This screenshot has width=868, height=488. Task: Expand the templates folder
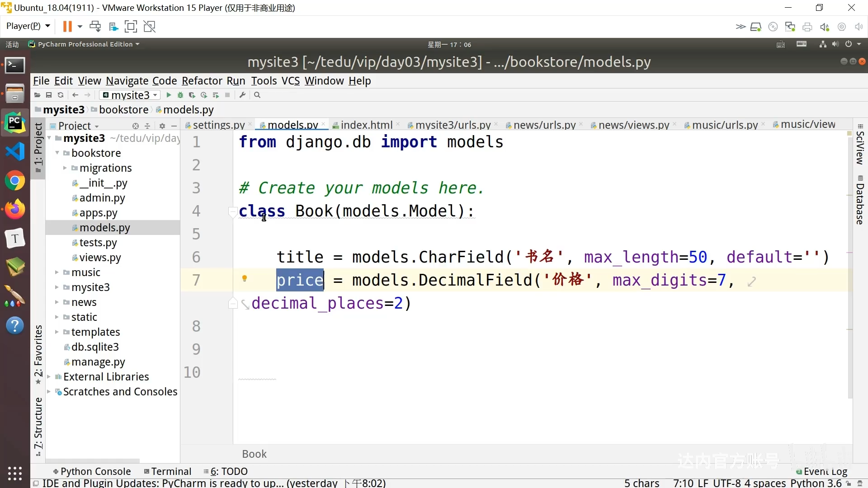(57, 332)
